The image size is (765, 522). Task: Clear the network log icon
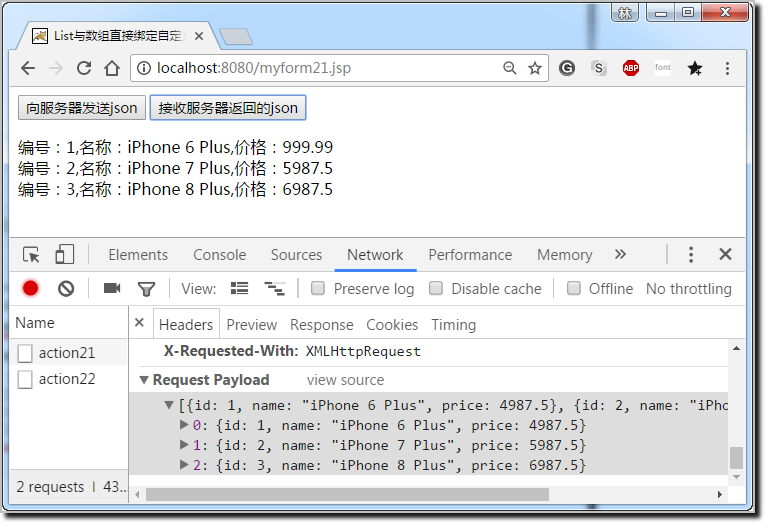(x=66, y=289)
